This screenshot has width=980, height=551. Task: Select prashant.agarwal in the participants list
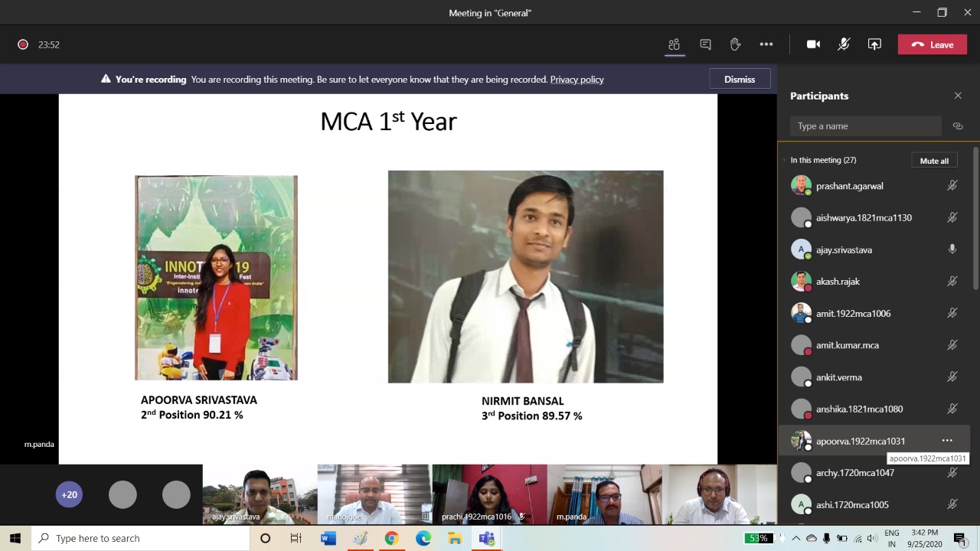click(x=849, y=186)
